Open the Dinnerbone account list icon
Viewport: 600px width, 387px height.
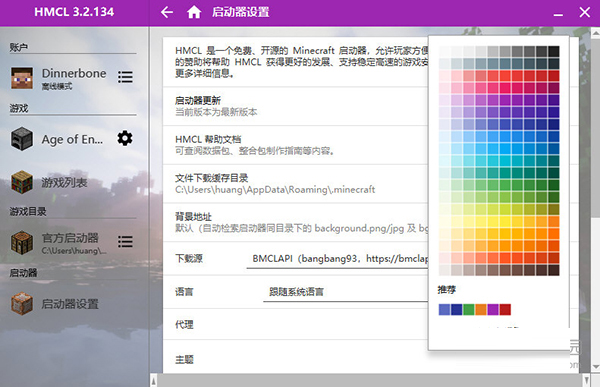(125, 77)
